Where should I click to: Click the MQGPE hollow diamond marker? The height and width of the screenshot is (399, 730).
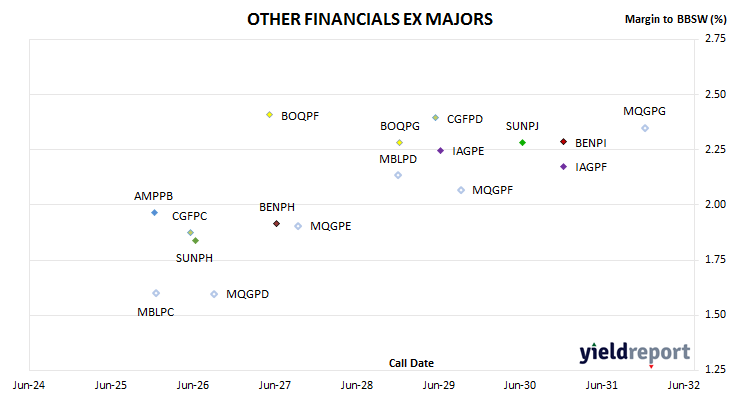tap(298, 226)
